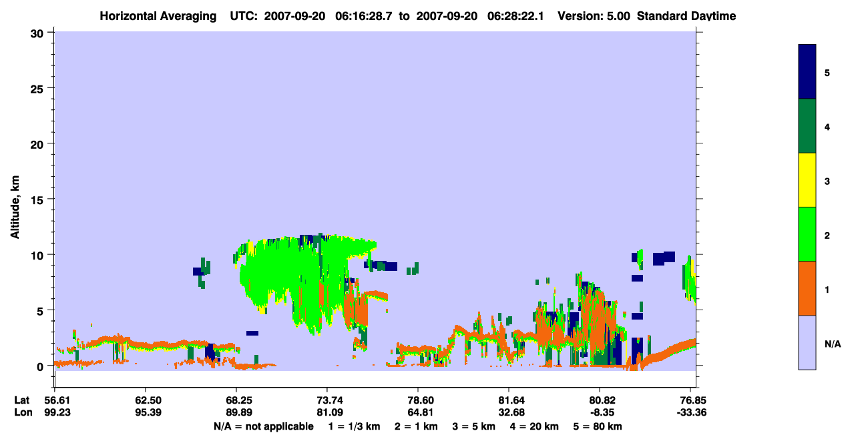Click the yellow colorbar segment labeled 3
The image size is (868, 445).
[x=807, y=180]
